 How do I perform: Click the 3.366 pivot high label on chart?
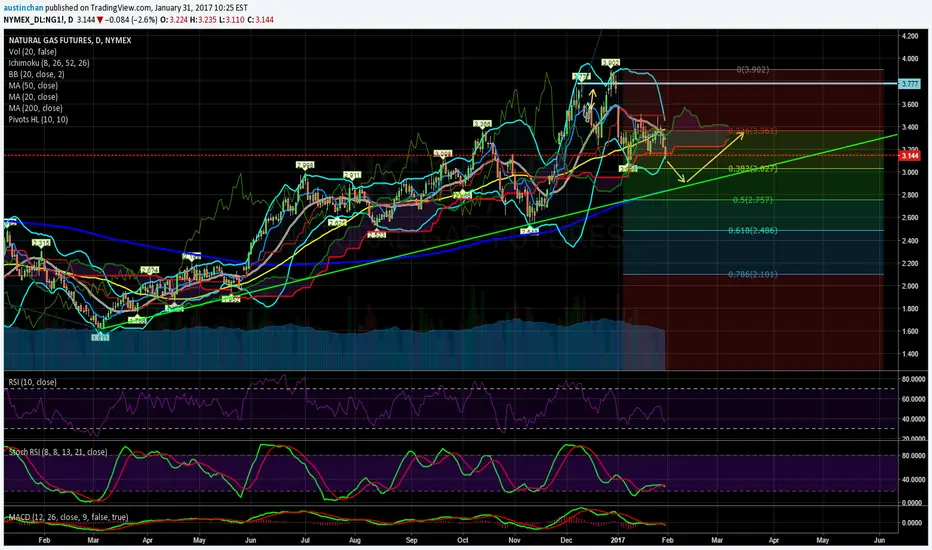482,124
